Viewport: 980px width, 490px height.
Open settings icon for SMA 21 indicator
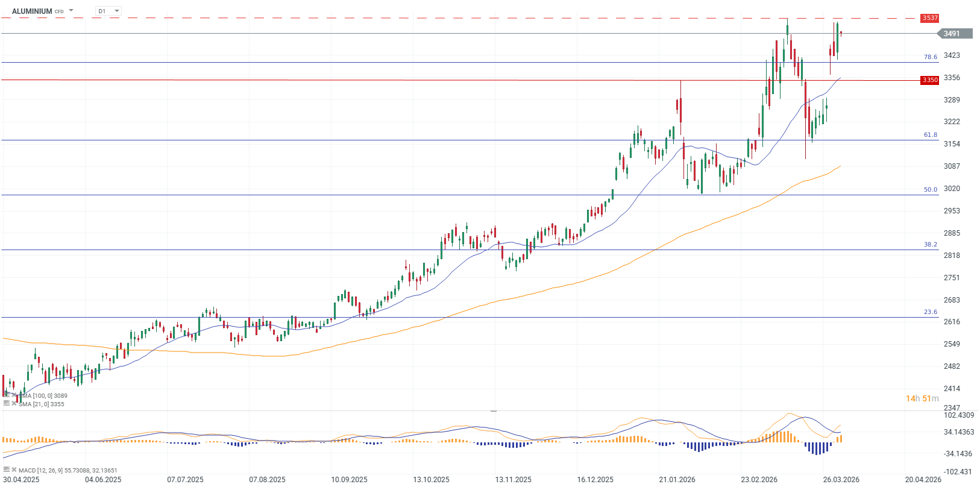[6, 404]
